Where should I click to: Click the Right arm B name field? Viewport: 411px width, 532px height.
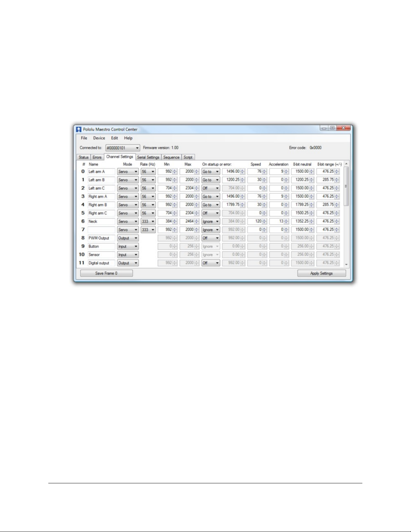click(101, 205)
